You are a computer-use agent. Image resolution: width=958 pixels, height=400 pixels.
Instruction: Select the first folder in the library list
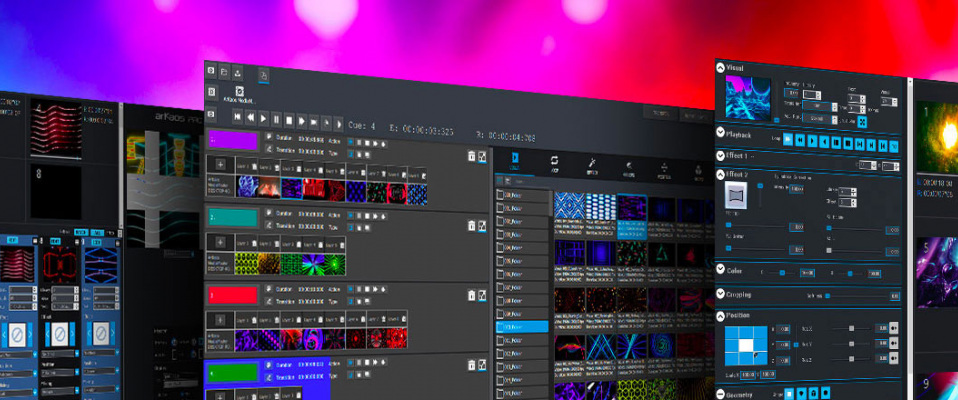[x=522, y=195]
